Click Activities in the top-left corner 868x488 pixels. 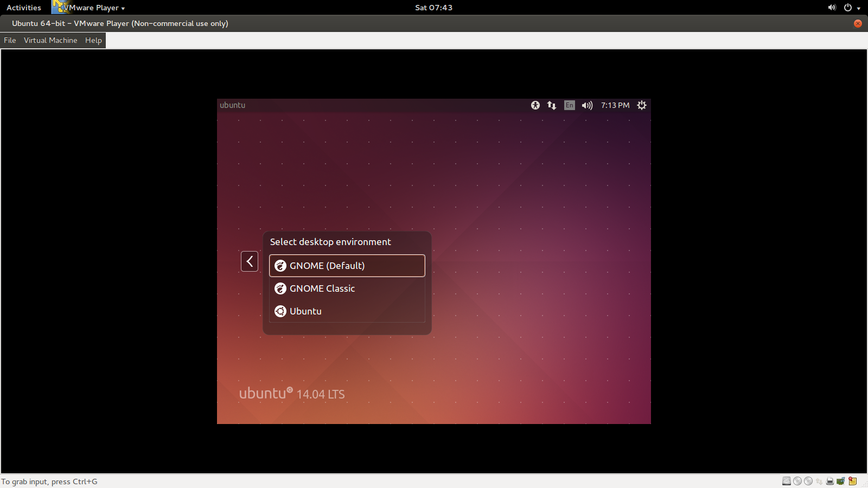click(24, 8)
